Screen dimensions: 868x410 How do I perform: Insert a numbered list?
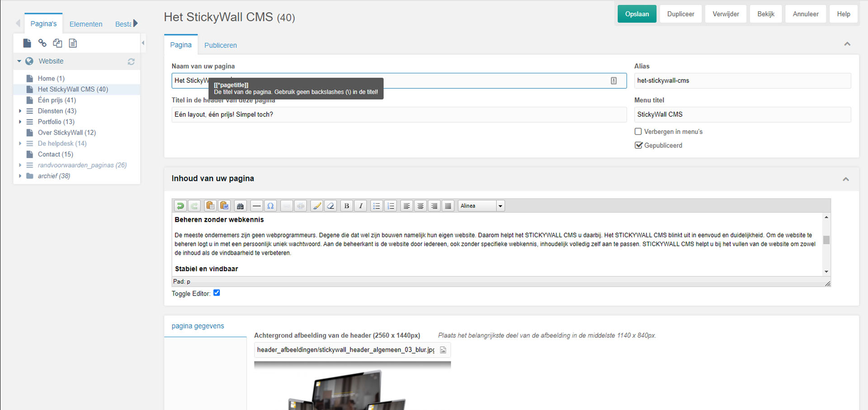point(391,206)
